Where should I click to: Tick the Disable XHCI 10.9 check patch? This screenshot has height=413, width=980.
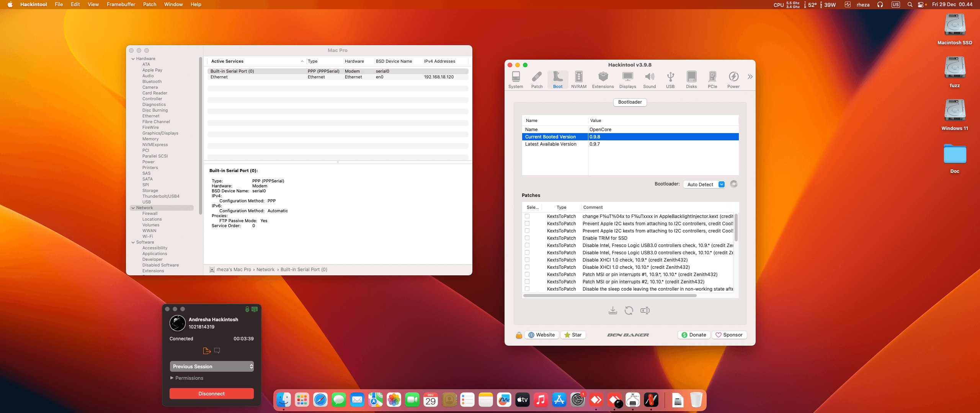tap(527, 260)
